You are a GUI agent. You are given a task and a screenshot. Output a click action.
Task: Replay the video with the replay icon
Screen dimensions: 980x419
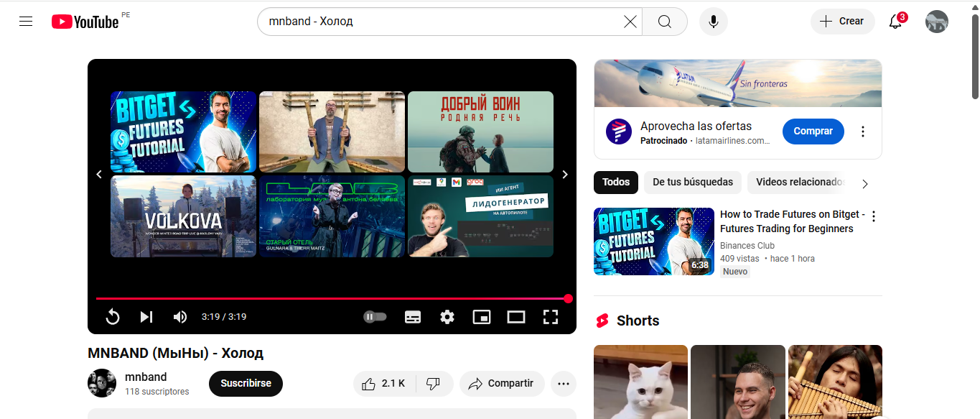(x=113, y=317)
